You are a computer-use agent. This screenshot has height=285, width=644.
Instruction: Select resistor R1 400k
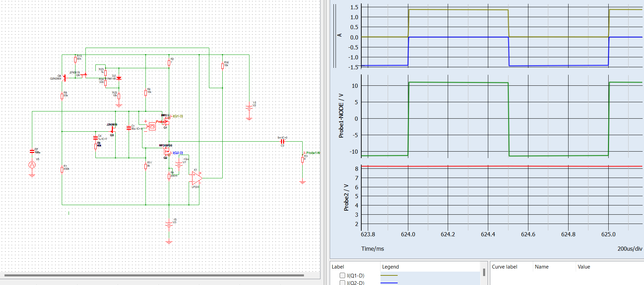[62, 169]
